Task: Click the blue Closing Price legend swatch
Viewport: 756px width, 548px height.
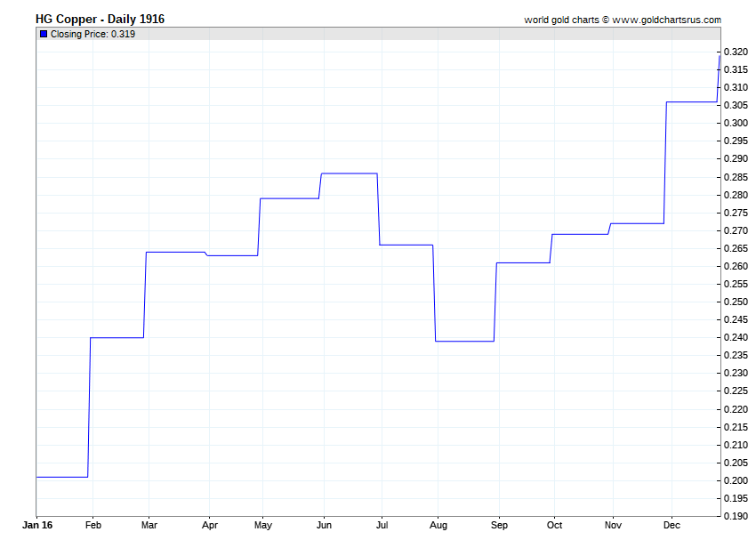Action: pos(44,34)
